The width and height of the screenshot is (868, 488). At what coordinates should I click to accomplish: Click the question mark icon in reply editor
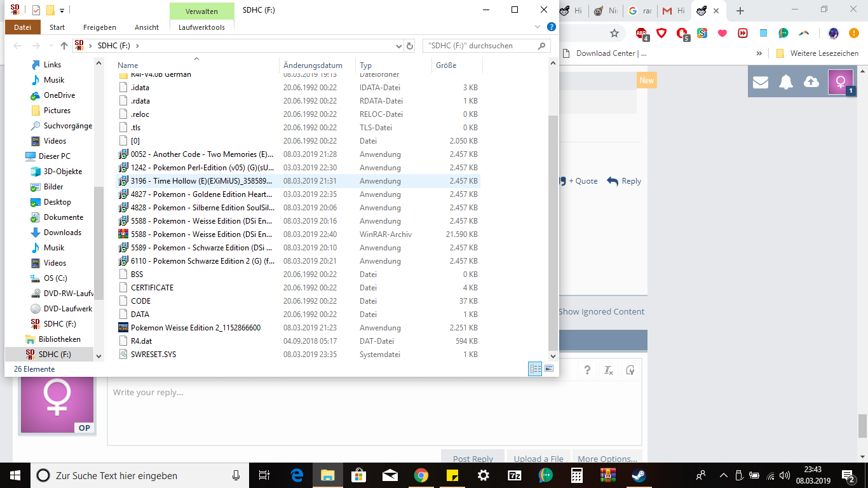click(x=588, y=370)
